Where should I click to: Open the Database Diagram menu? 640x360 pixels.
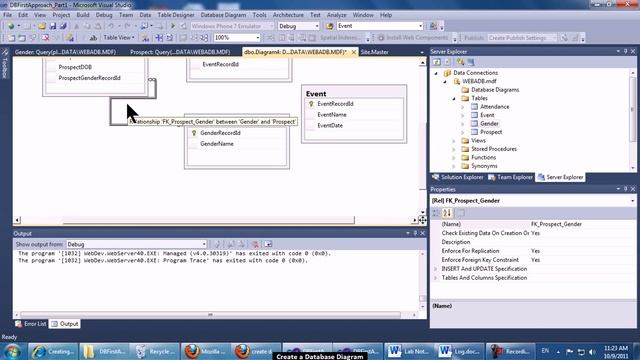coord(223,15)
